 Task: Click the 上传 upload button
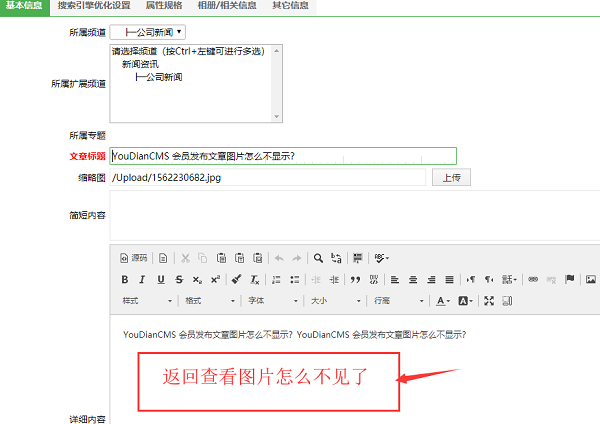[450, 177]
